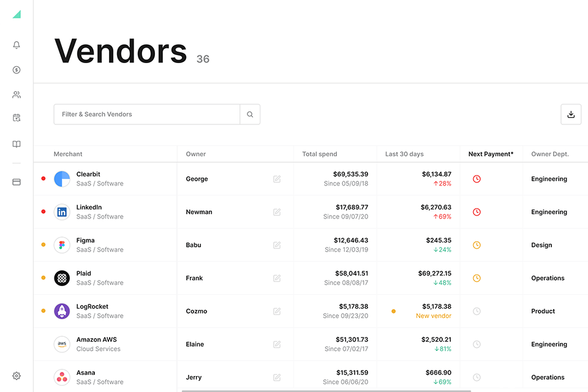Click the Plaid logo
Screen dimensions: 588x392
tap(62, 278)
